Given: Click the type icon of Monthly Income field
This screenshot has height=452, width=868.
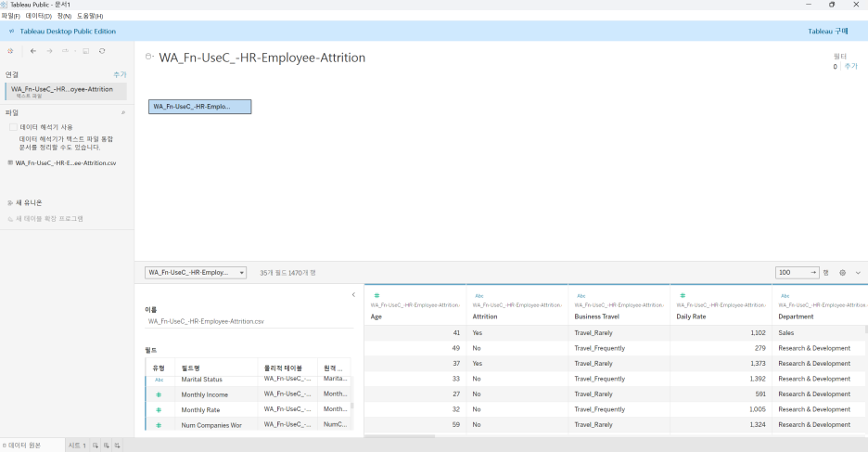Looking at the screenshot, I should tap(159, 395).
